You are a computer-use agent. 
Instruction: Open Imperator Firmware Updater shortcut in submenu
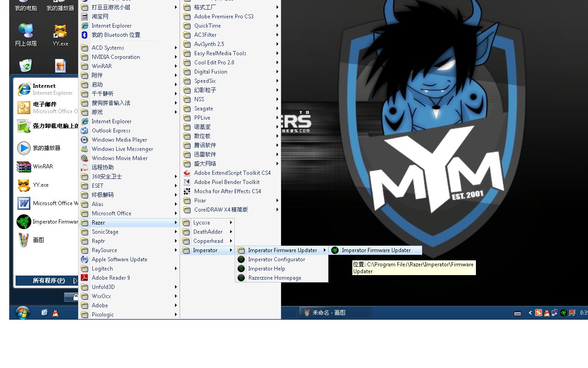coord(375,250)
